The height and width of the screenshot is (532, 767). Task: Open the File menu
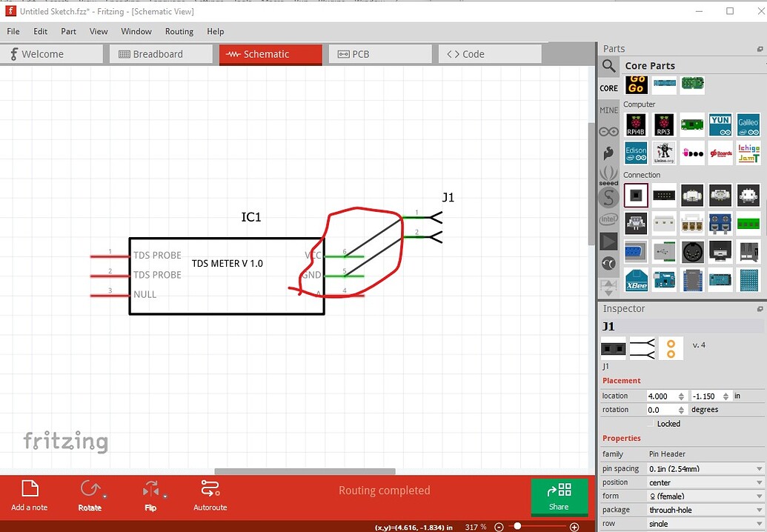click(13, 31)
